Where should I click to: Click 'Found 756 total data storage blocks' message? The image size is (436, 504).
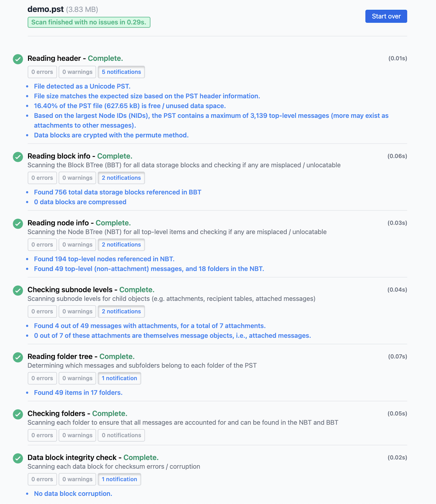click(118, 192)
